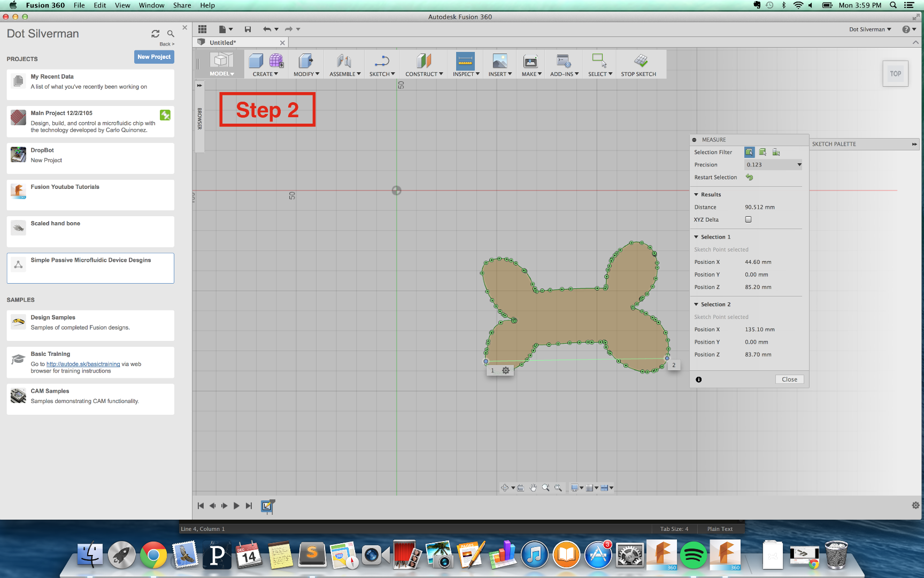Screen dimensions: 924x578
Task: Open the SKETCH dropdown menu
Action: tap(382, 74)
